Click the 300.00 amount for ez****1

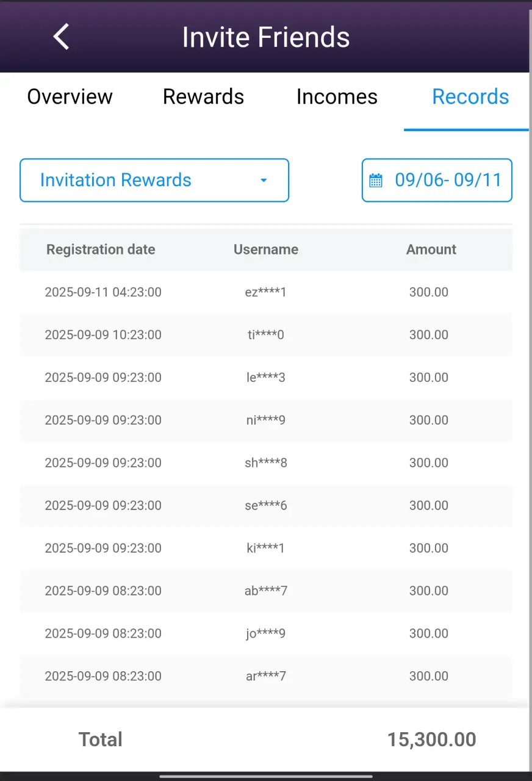pyautogui.click(x=429, y=292)
